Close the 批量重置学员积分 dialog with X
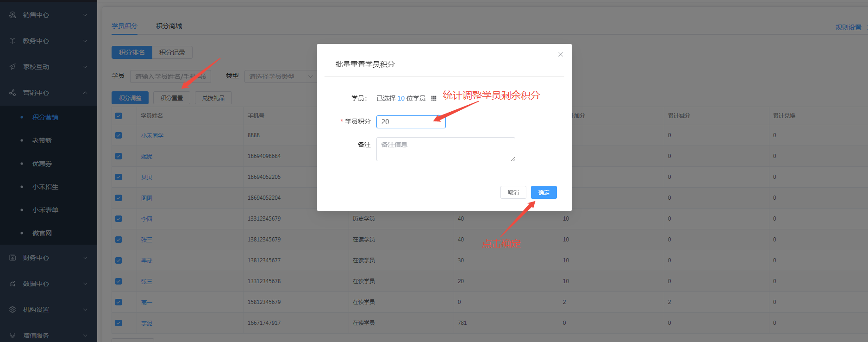Image resolution: width=868 pixels, height=342 pixels. point(561,54)
